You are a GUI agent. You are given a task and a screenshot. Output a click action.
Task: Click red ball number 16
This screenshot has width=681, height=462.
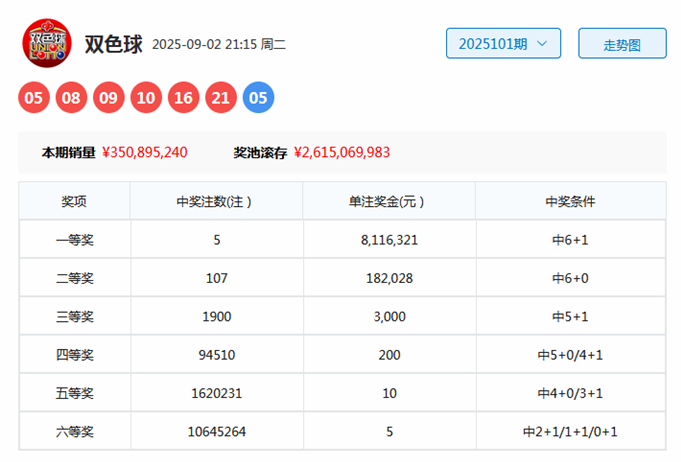tap(183, 97)
